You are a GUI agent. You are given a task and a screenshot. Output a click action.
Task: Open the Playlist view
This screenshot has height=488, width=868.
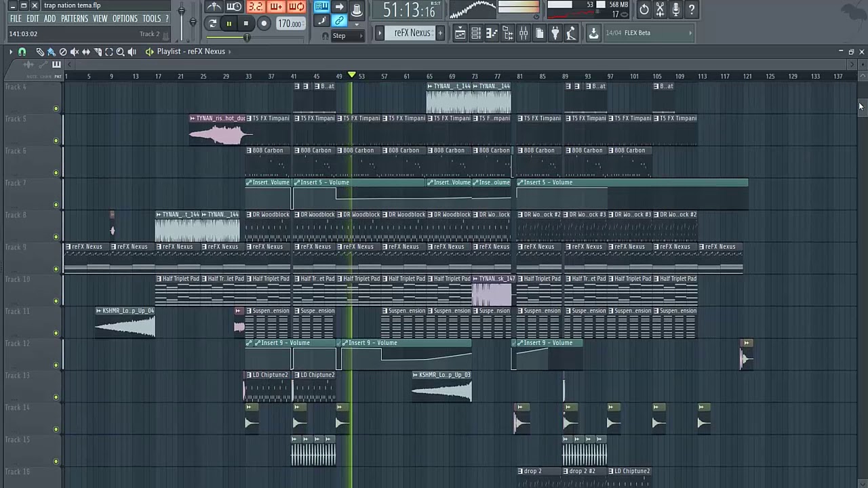pos(460,33)
